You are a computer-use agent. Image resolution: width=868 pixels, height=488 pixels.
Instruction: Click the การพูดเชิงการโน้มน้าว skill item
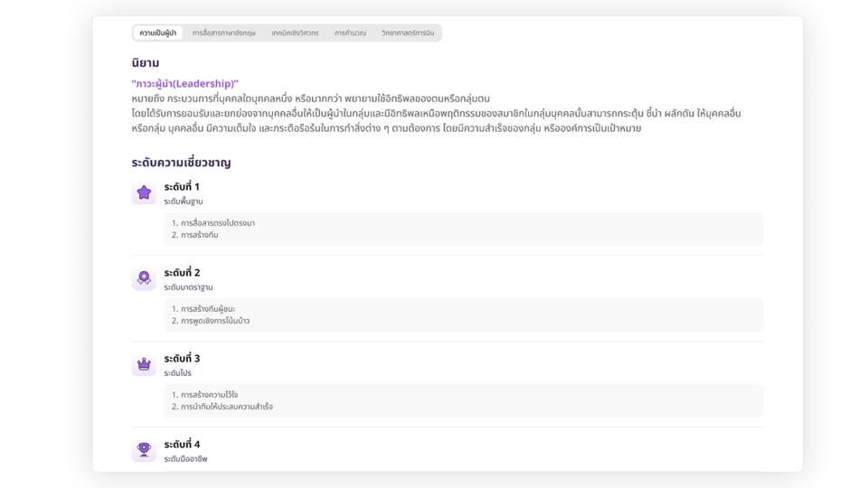tap(215, 321)
